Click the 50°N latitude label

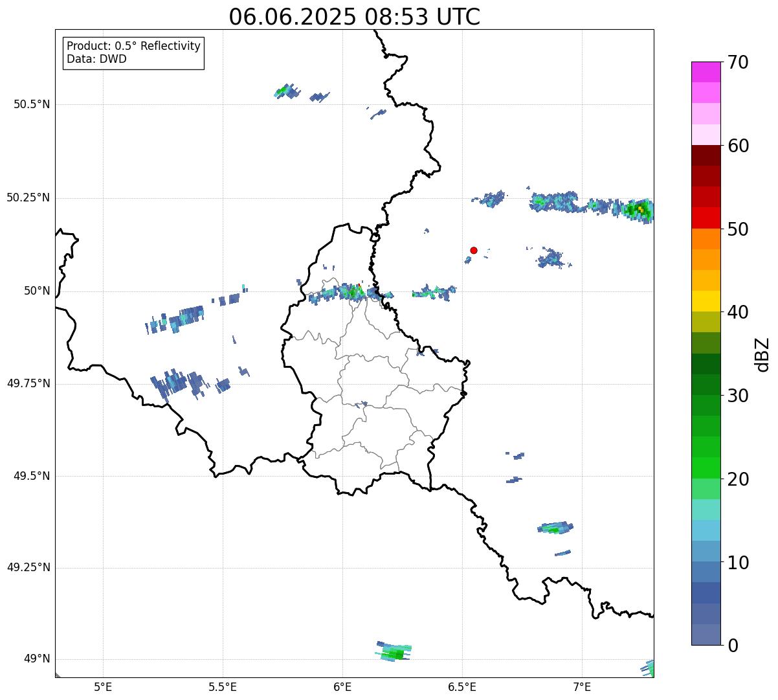pos(37,291)
